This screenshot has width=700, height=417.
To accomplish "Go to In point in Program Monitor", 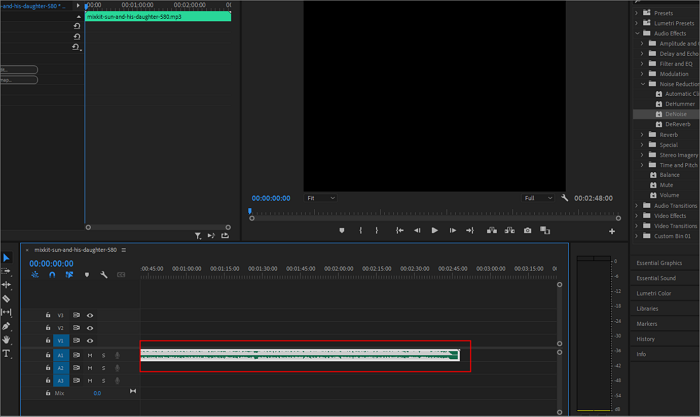I will 400,230.
